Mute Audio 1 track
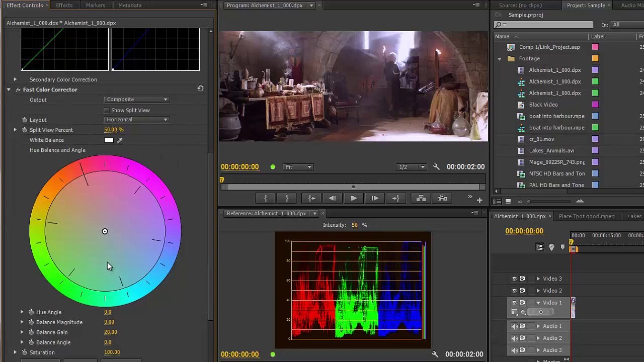 click(514, 326)
